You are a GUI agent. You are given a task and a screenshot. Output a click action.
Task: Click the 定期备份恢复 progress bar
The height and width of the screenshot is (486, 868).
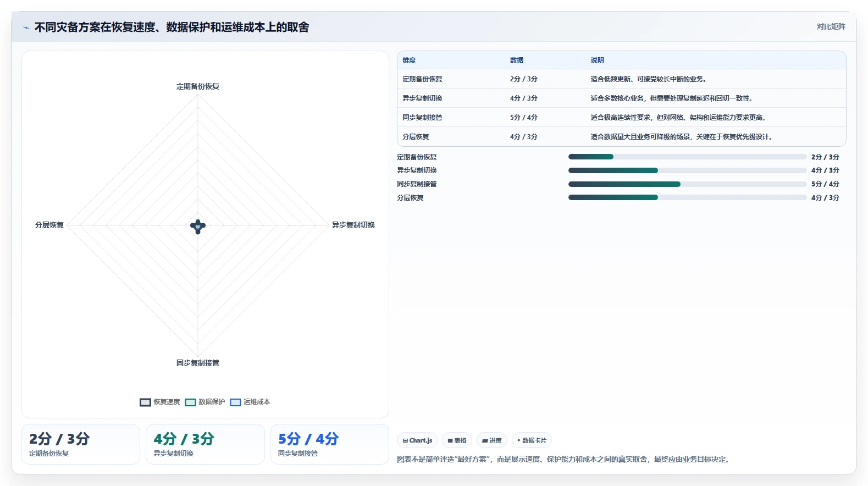click(687, 157)
